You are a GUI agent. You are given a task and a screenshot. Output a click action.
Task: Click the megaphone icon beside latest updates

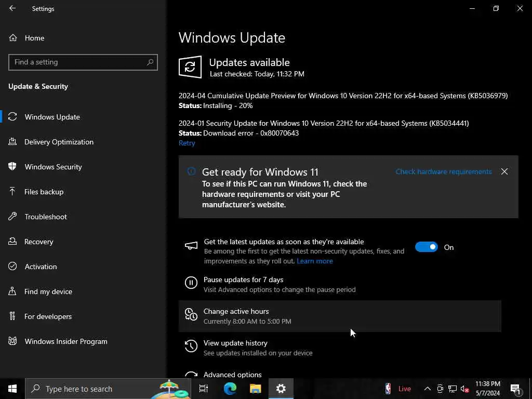click(x=191, y=246)
